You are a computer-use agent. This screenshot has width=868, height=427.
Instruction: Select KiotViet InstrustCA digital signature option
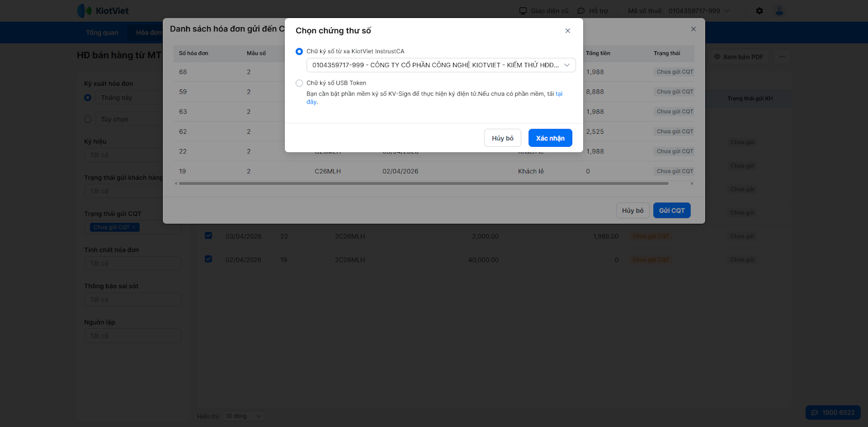pyautogui.click(x=299, y=51)
